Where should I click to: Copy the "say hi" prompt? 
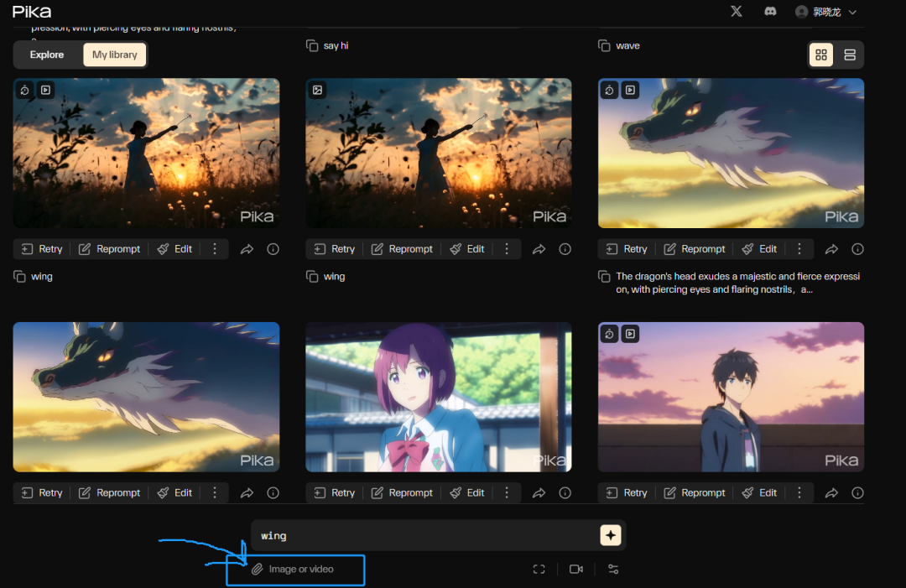coord(312,45)
